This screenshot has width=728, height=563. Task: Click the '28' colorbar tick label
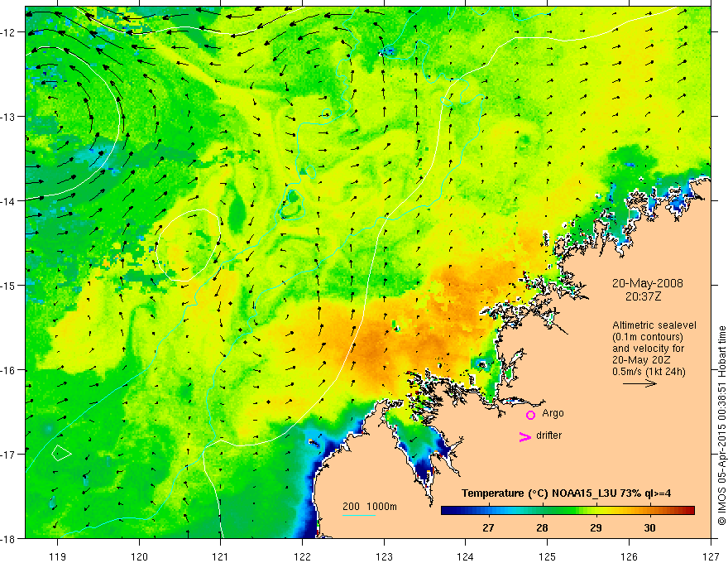(542, 527)
